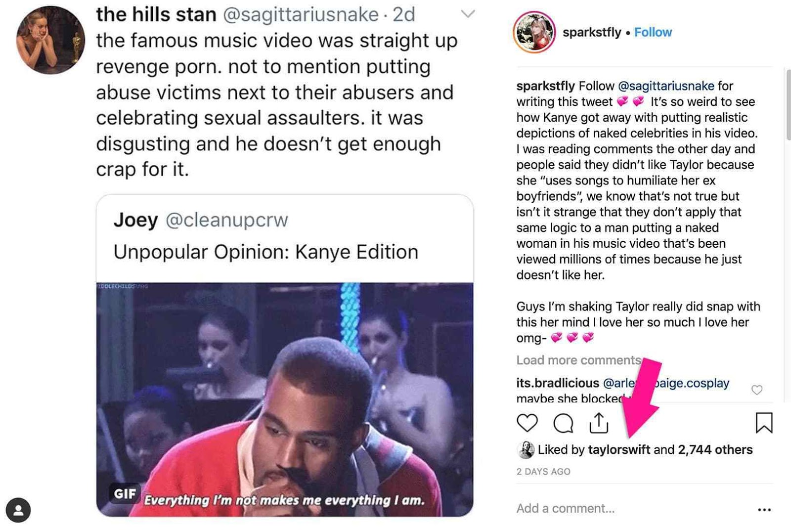Click taylorswift in the liked-by line
Image resolution: width=791 pixels, height=532 pixels.
click(619, 449)
